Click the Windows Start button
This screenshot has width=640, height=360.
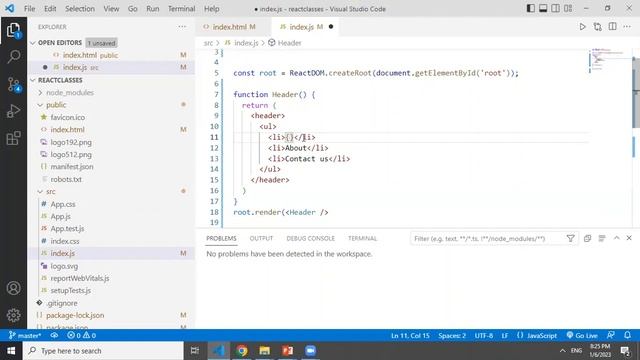click(11, 351)
